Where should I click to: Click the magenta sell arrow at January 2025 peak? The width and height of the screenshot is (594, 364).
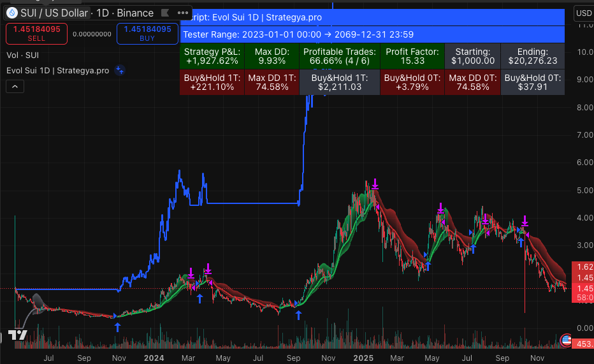point(375,184)
